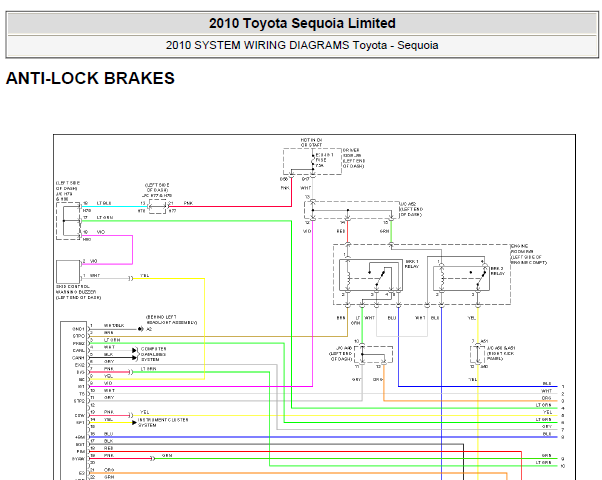Click the "DRIVER SIDE J/B" location label
The height and width of the screenshot is (480, 602).
[354, 158]
